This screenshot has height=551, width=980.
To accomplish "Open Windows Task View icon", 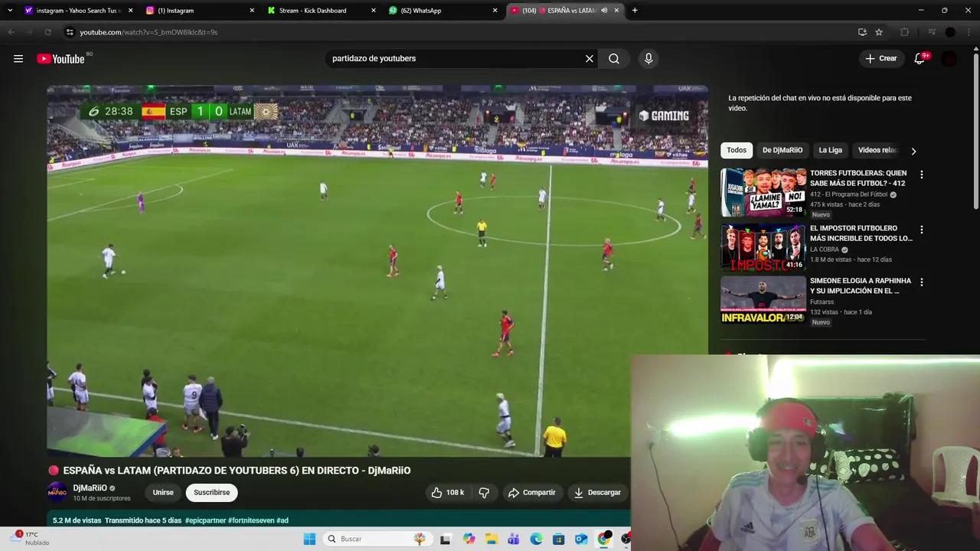I will pos(446,539).
